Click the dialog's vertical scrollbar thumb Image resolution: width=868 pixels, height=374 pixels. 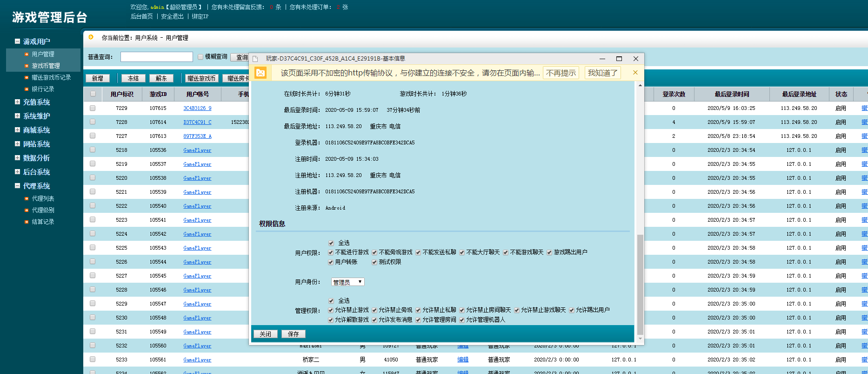[640, 284]
